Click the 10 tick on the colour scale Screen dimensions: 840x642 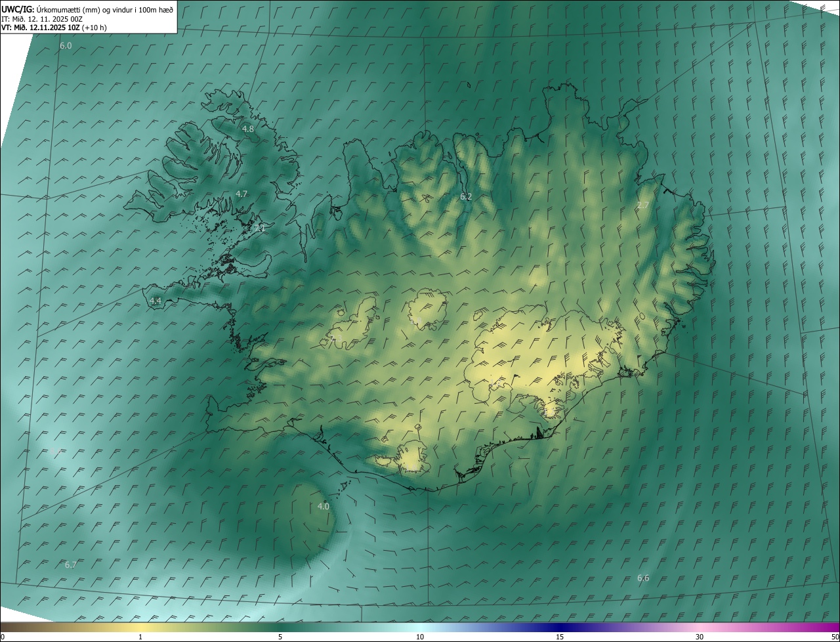pyautogui.click(x=420, y=637)
